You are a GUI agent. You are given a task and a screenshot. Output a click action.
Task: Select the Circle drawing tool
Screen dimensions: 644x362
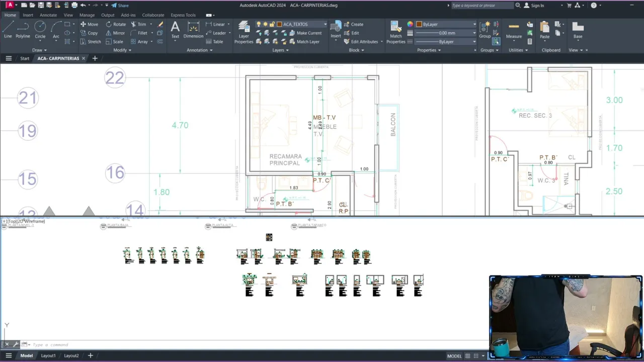pos(40,30)
